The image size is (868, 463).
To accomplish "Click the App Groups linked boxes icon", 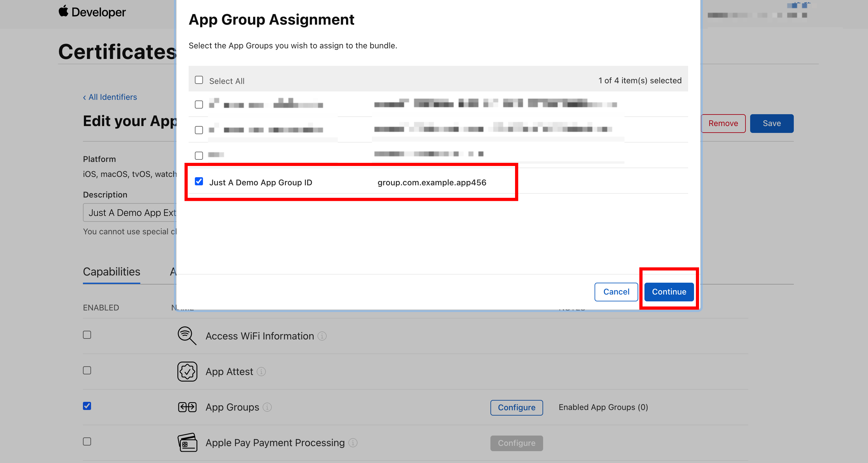I will coord(187,407).
